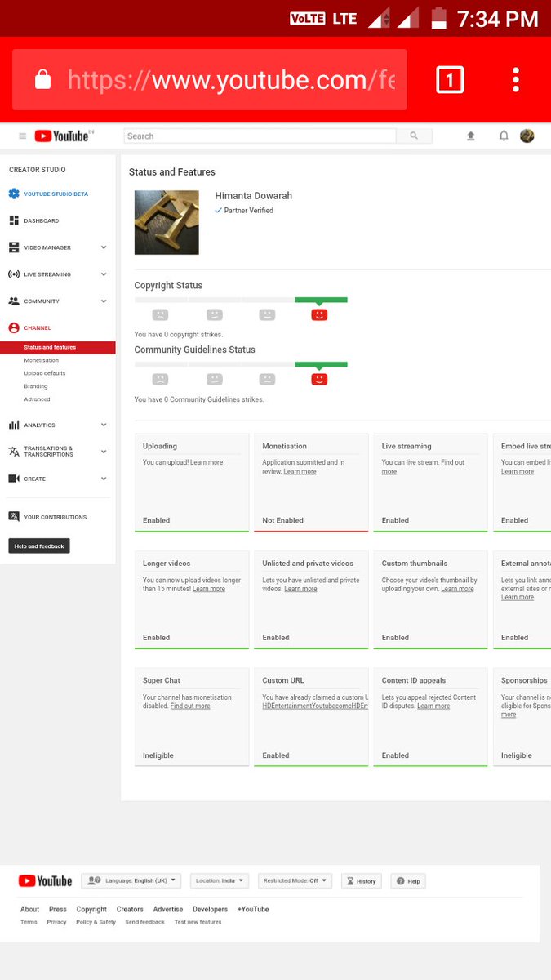551x980 pixels.
Task: Expand the Community section
Action: click(104, 301)
